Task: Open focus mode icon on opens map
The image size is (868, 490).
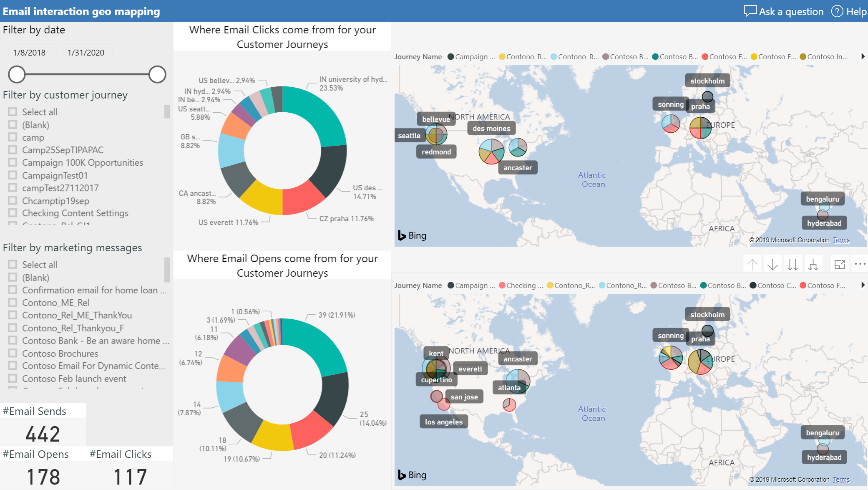Action: (840, 264)
